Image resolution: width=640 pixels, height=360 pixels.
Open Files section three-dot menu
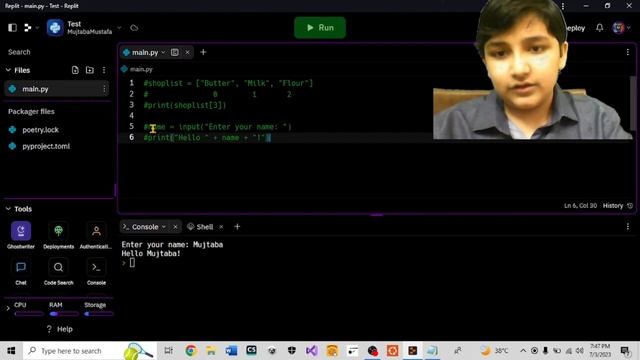point(104,70)
